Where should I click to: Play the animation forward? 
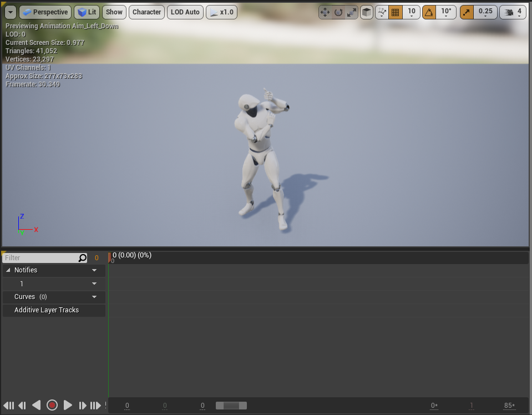[68, 405]
